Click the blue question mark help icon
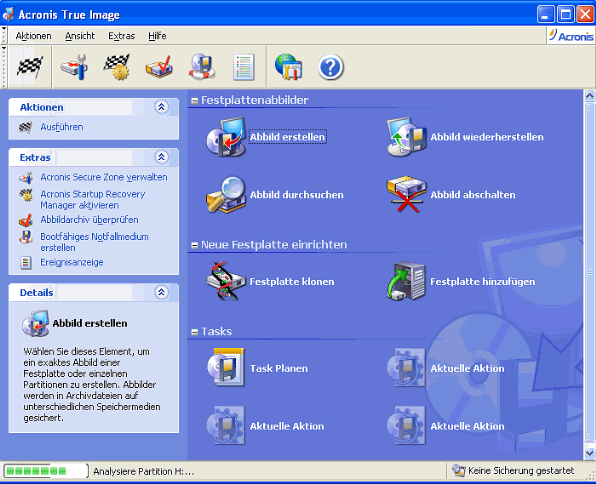The width and height of the screenshot is (596, 484). pyautogui.click(x=331, y=67)
